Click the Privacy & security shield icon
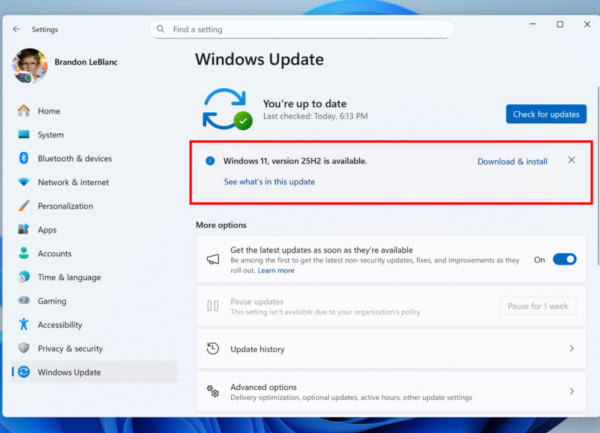The image size is (600, 433). point(24,348)
